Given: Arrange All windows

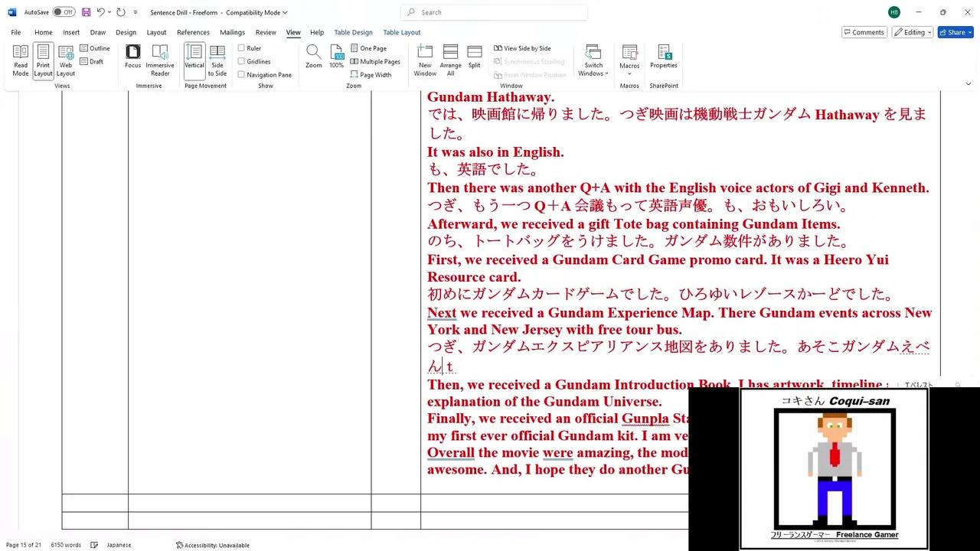Looking at the screenshot, I should [451, 60].
